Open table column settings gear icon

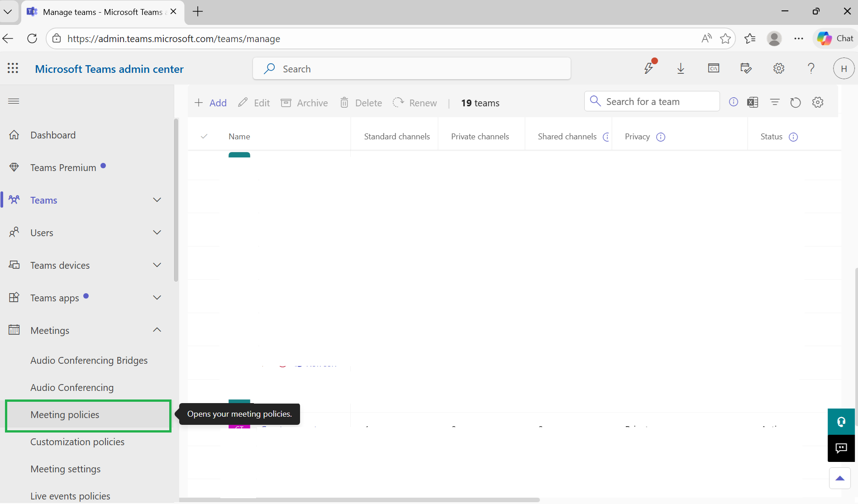818,102
